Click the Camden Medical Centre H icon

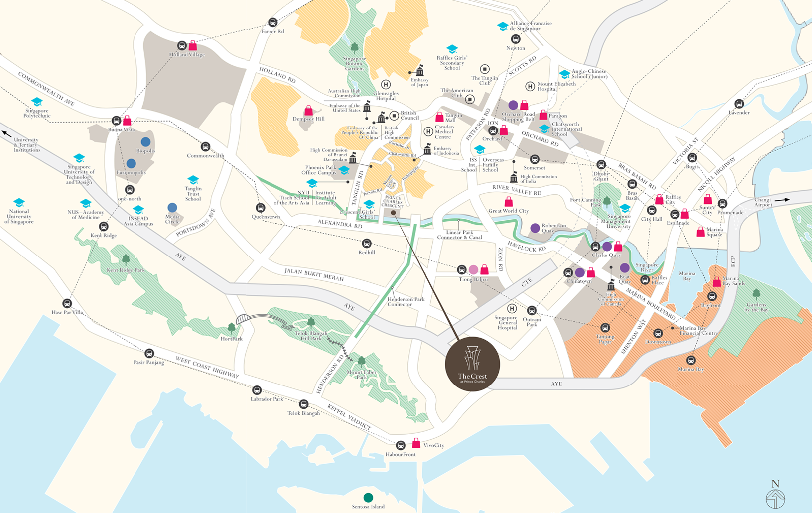pos(428,131)
